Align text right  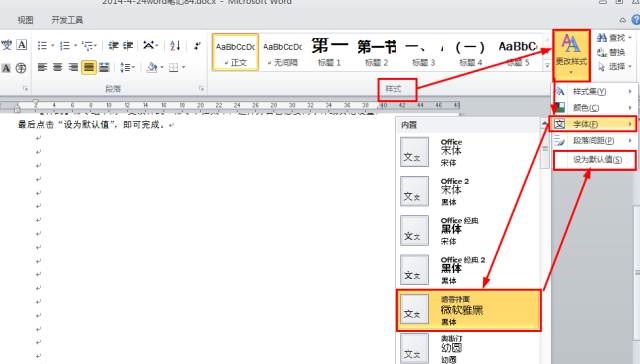click(73, 67)
